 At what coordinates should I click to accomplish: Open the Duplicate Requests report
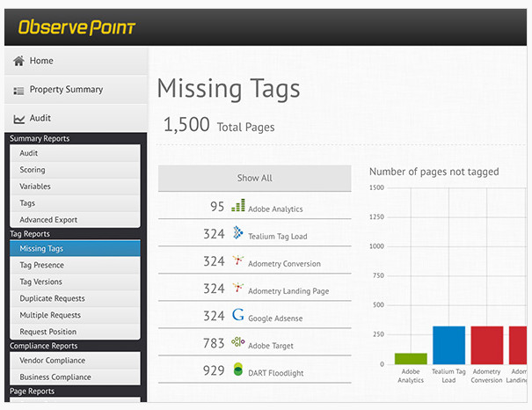coord(75,298)
